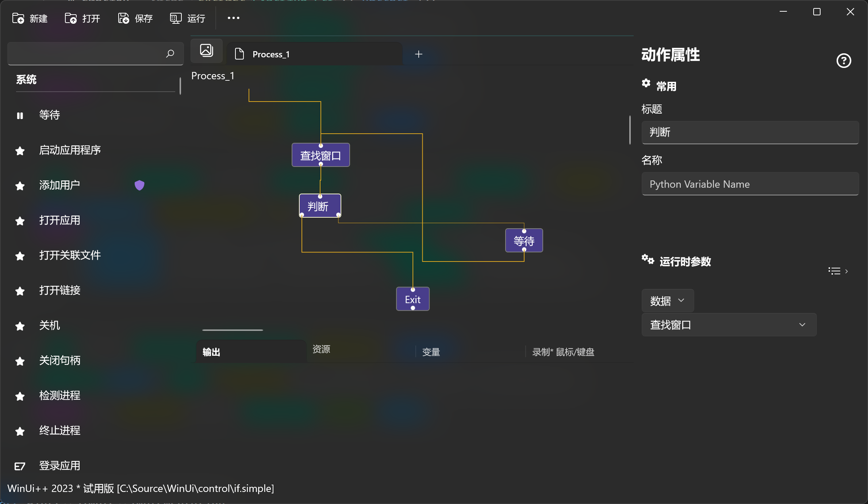This screenshot has width=868, height=504.
Task: Click the 名称 Python Variable Name field
Action: tap(750, 184)
